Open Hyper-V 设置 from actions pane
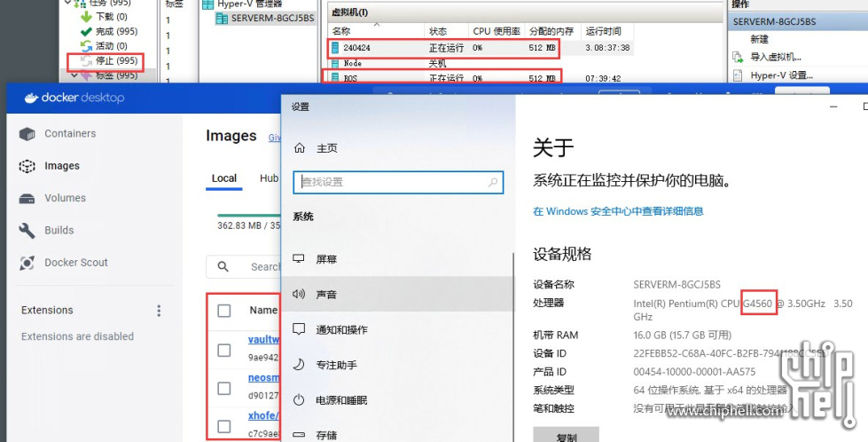Viewport: 868px width, 442px height. point(773,75)
